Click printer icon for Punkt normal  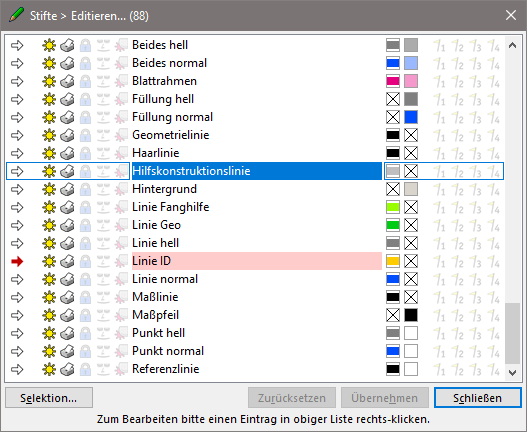(67, 351)
